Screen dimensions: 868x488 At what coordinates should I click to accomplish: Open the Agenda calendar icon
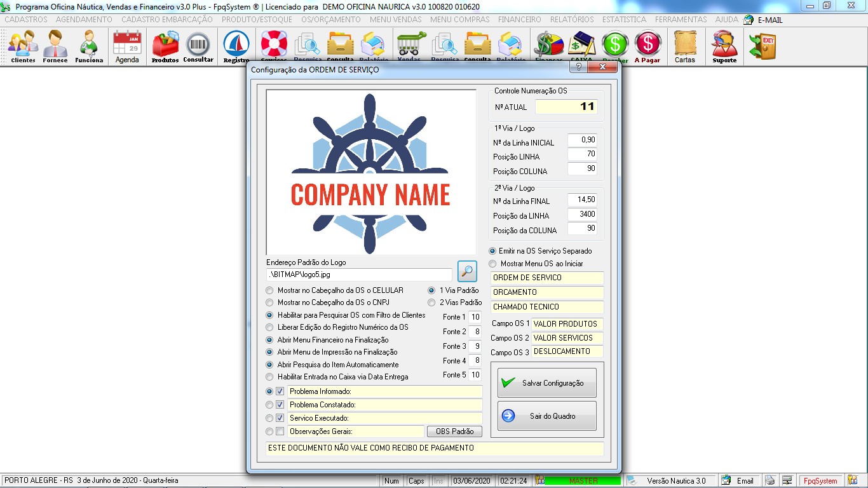(127, 46)
